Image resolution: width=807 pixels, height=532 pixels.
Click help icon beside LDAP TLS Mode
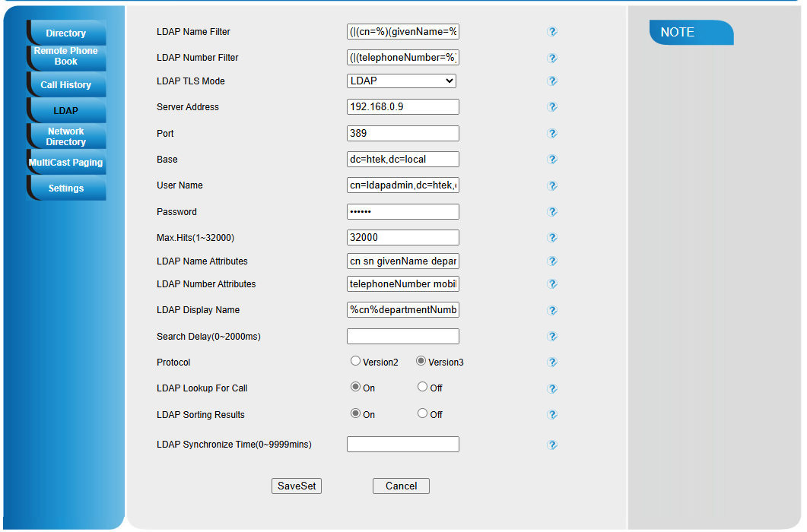click(552, 81)
